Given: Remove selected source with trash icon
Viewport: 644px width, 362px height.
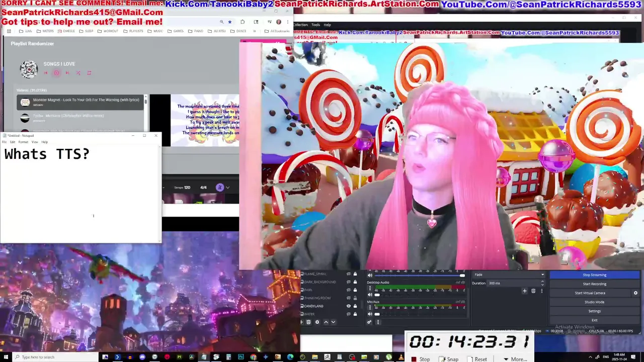Looking at the screenshot, I should (308, 322).
